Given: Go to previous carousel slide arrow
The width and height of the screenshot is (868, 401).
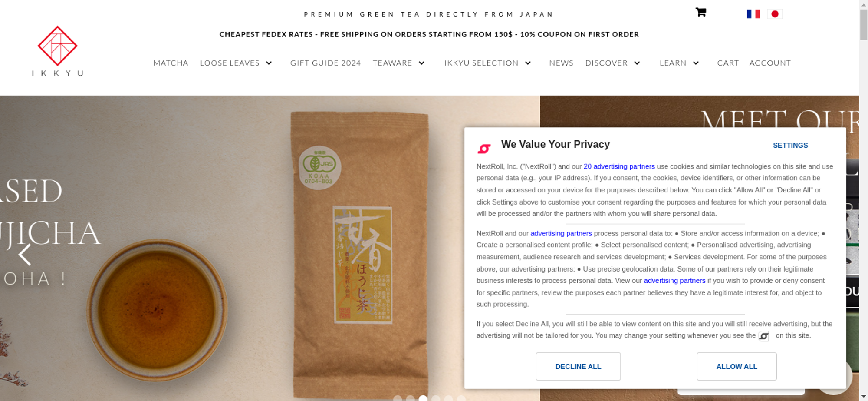Looking at the screenshot, I should pyautogui.click(x=25, y=254).
